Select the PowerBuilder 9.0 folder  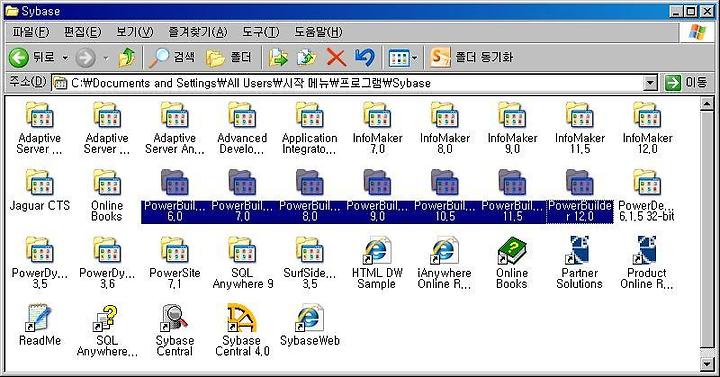(377, 196)
